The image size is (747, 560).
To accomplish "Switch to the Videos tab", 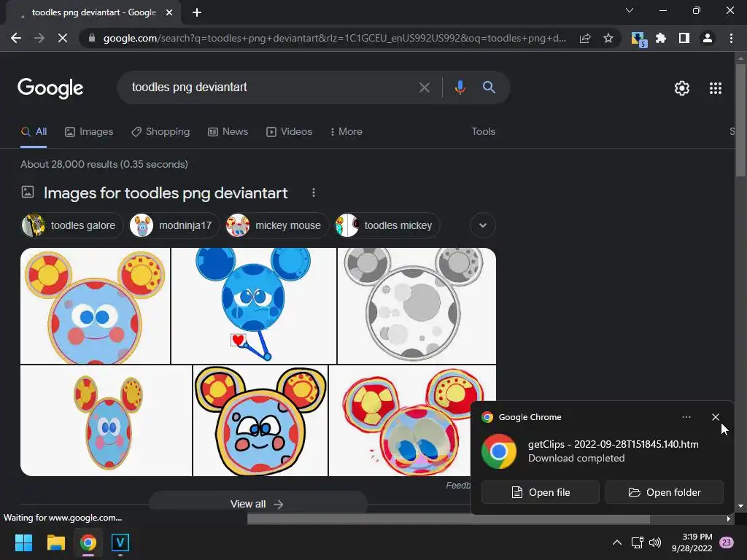I will point(289,132).
